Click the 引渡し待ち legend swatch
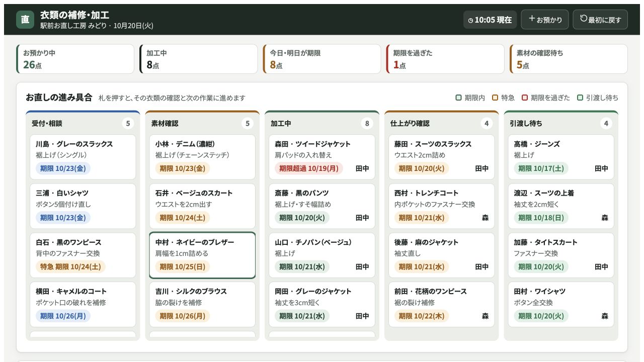 (x=580, y=98)
